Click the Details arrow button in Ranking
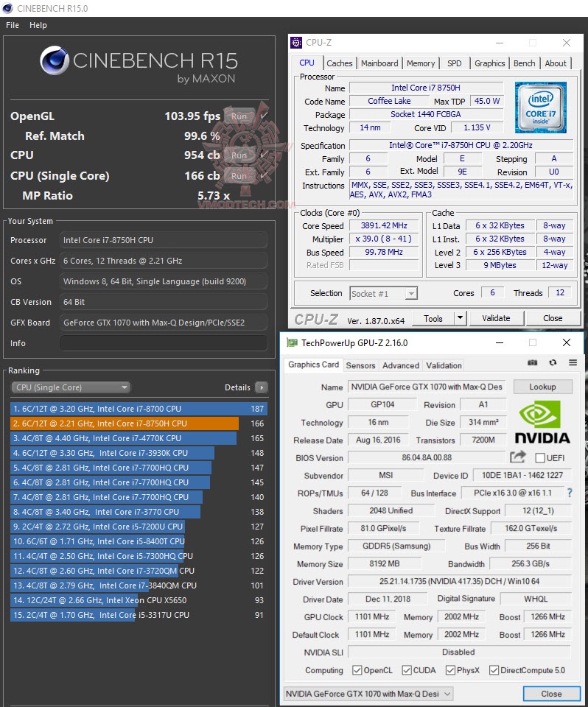Screen dimensions: 588x707 tap(262, 387)
